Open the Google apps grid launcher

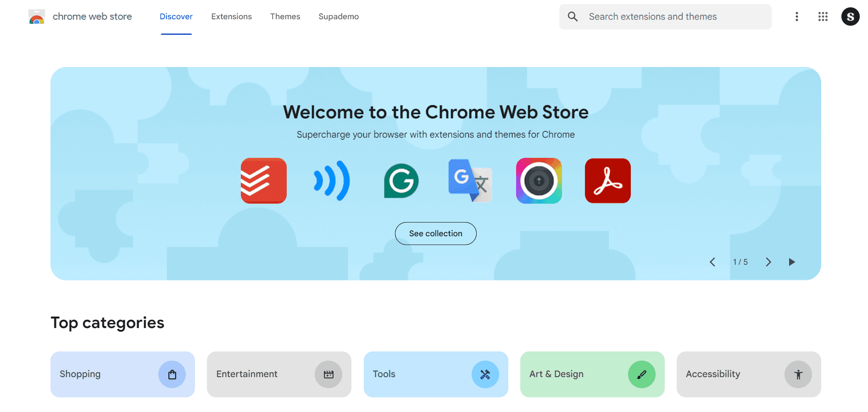(823, 17)
